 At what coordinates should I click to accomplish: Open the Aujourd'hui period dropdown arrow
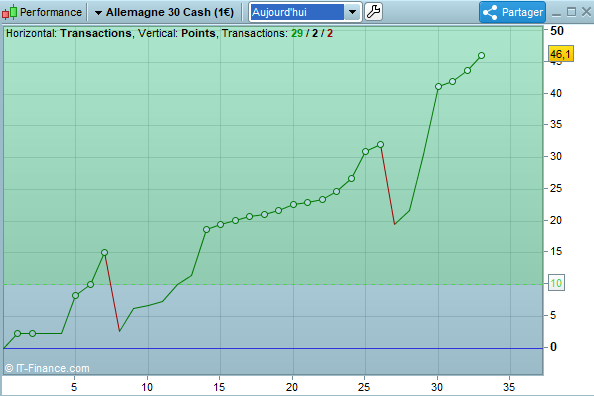click(352, 12)
